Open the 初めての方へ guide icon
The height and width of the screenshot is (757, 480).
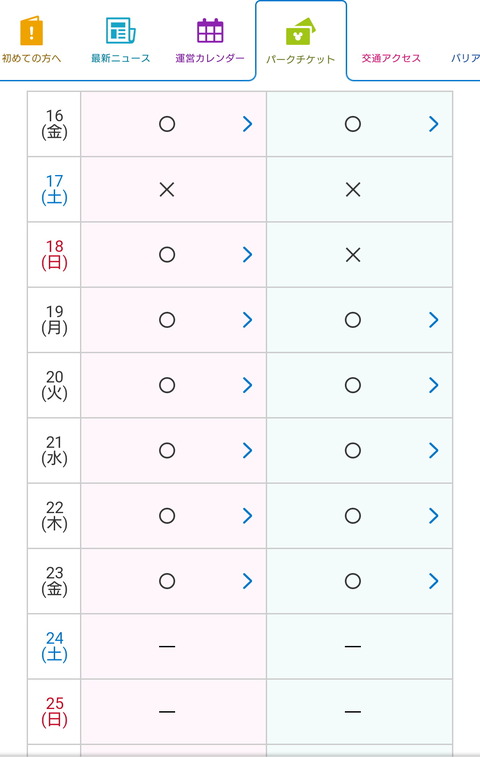coord(32,30)
